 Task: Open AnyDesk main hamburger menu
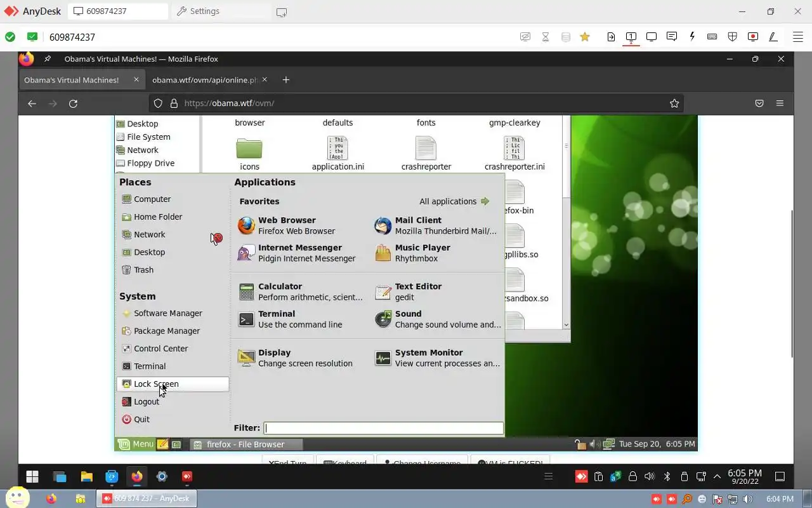pos(797,37)
